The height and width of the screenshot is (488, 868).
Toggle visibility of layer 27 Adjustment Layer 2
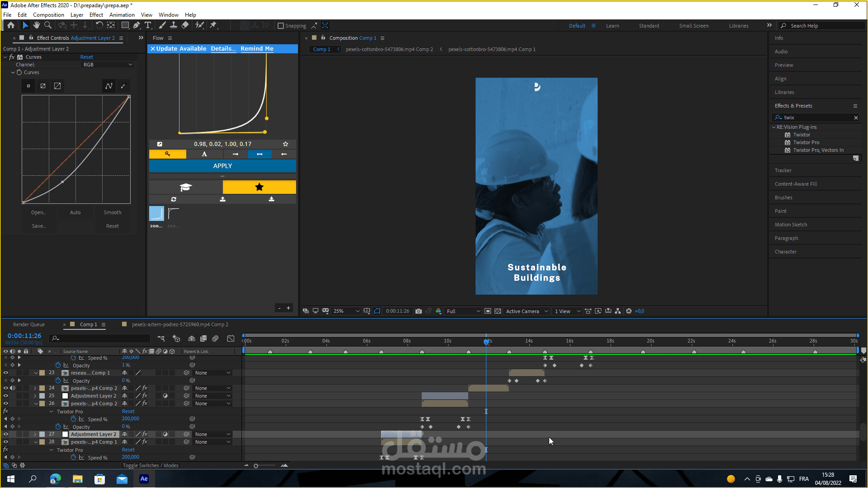[x=6, y=434]
